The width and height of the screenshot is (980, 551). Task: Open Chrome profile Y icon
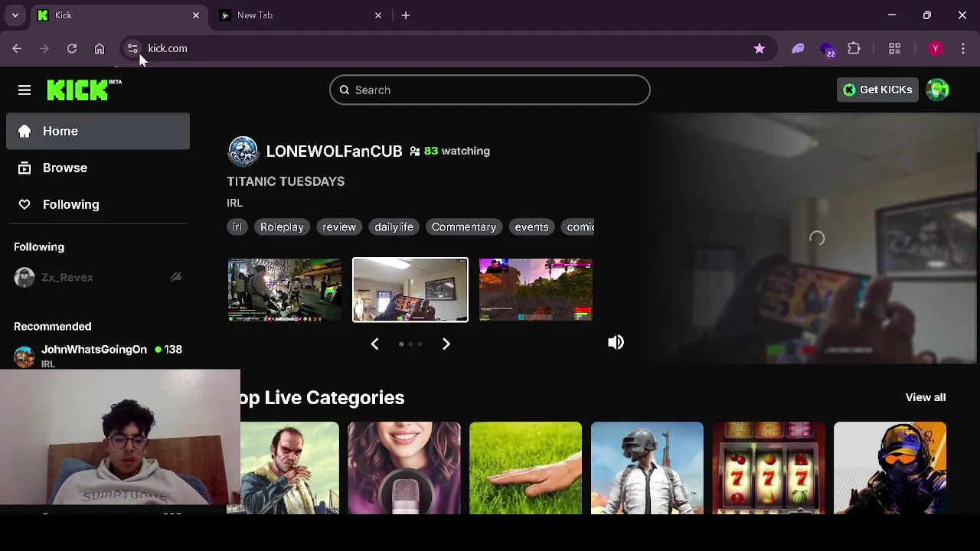935,48
